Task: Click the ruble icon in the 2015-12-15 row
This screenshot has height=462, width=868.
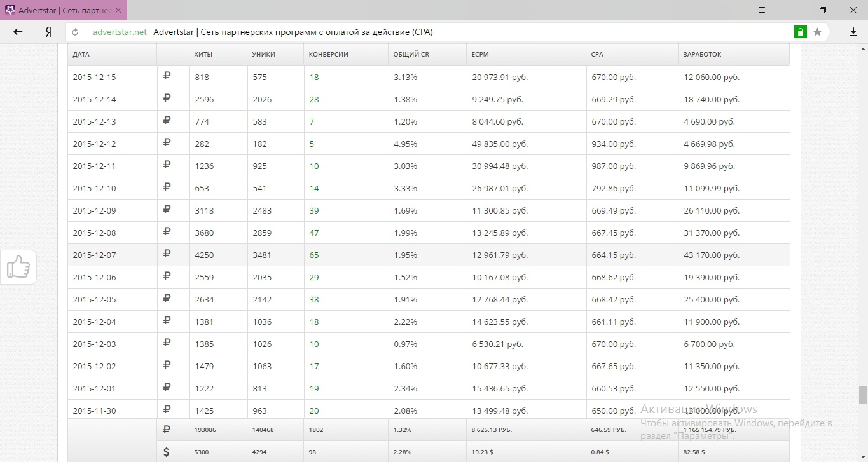Action: coord(167,76)
